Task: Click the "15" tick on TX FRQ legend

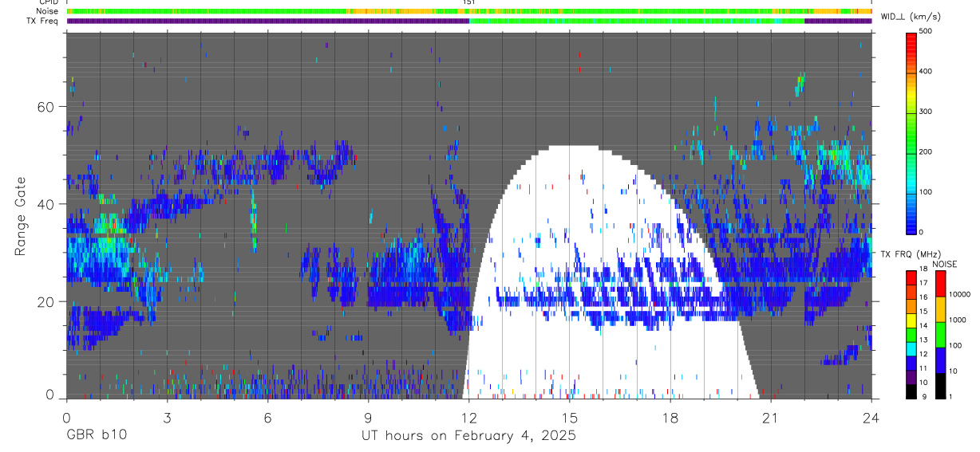Action: click(923, 312)
